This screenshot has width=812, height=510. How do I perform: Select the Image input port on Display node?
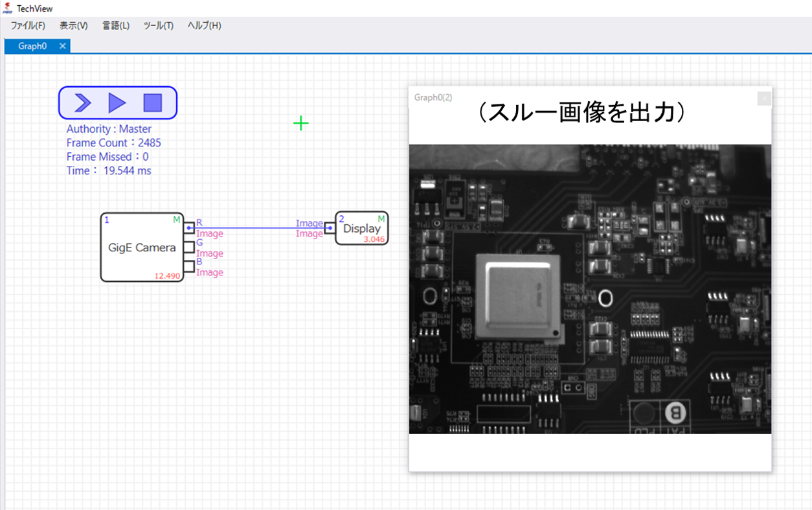(332, 228)
